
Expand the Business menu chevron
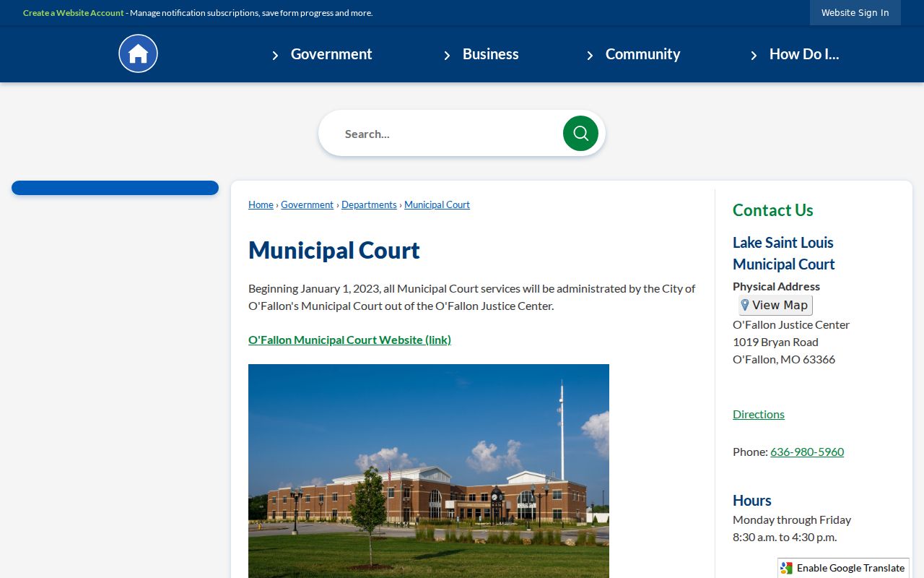(x=447, y=55)
